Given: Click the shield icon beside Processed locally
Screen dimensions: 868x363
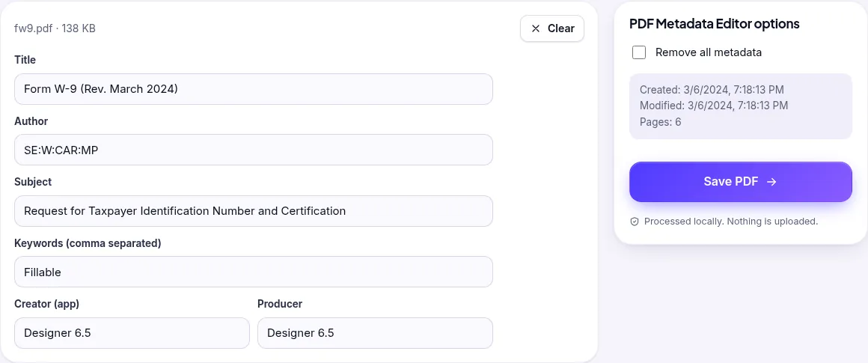Looking at the screenshot, I should pyautogui.click(x=635, y=222).
